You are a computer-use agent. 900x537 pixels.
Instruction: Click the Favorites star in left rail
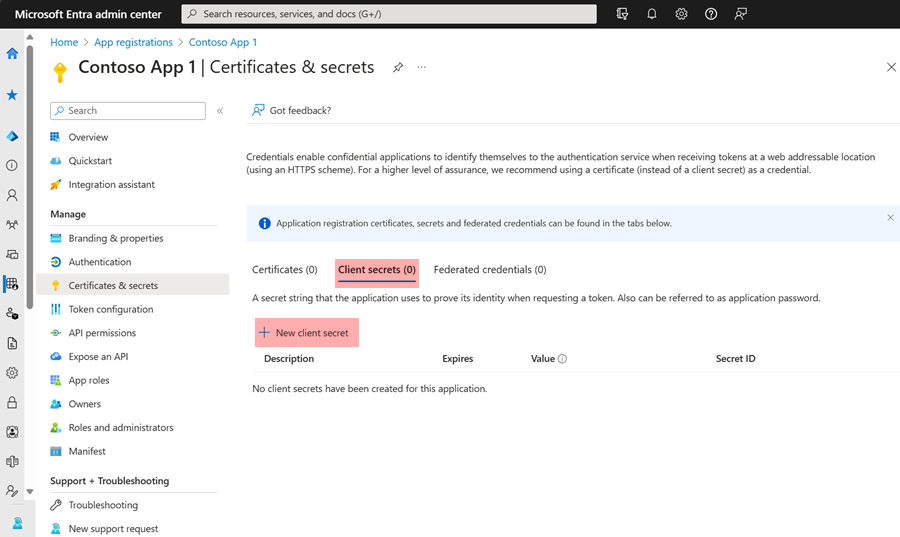coord(12,95)
